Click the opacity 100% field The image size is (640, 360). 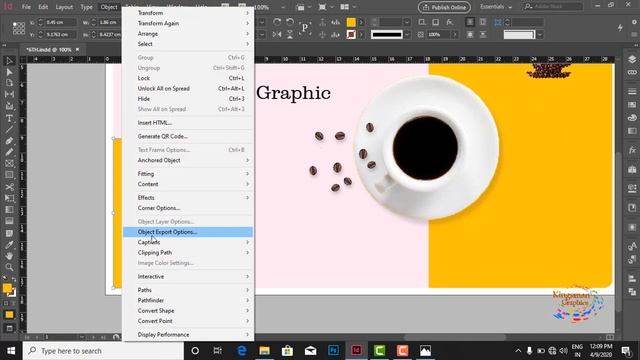[438, 35]
